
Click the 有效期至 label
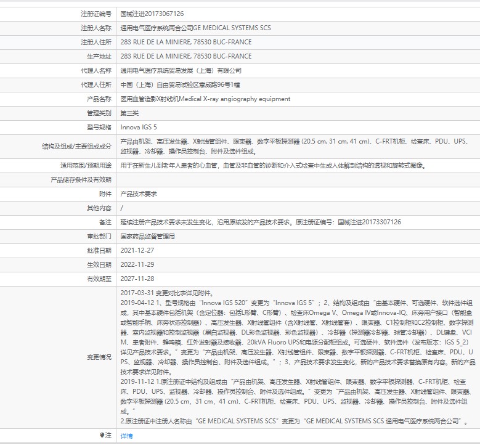pyautogui.click(x=99, y=279)
